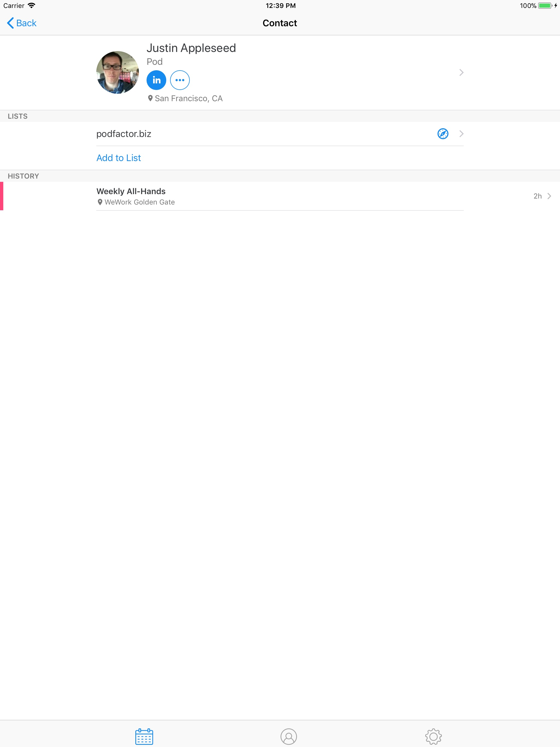Expand contact details via header chevron
The width and height of the screenshot is (560, 747).
[461, 73]
